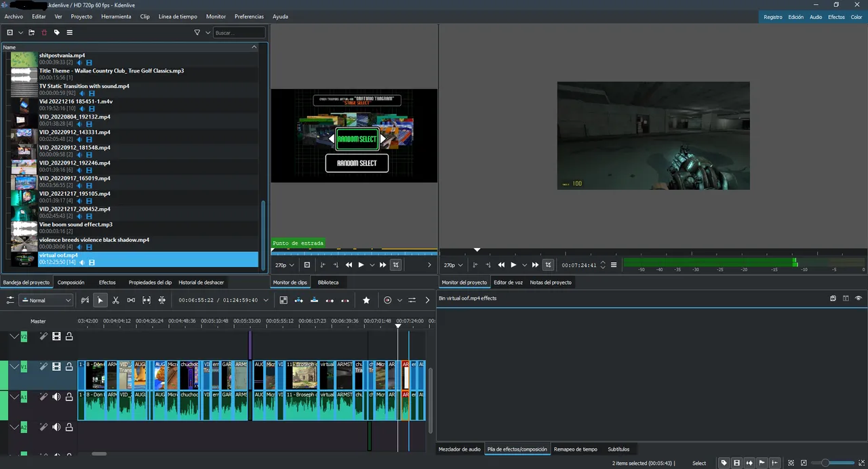This screenshot has width=868, height=469.
Task: Switch to the Color workspace layout
Action: coord(856,17)
